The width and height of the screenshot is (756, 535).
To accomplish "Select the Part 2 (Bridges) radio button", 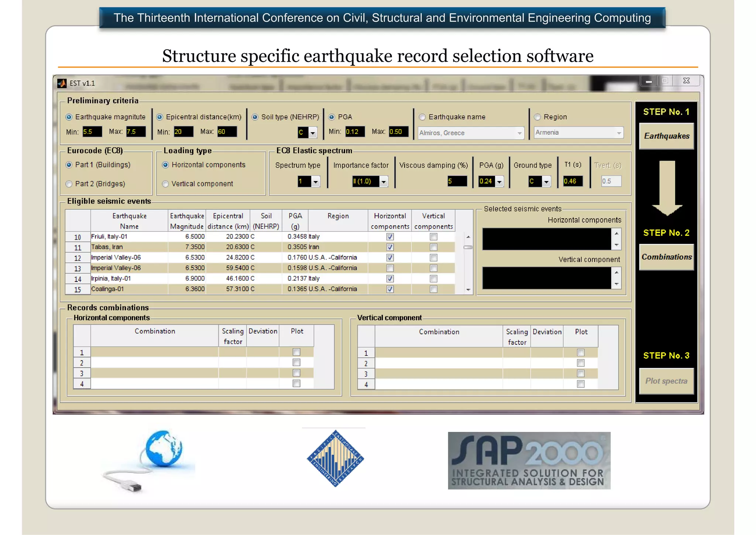I will (x=69, y=184).
